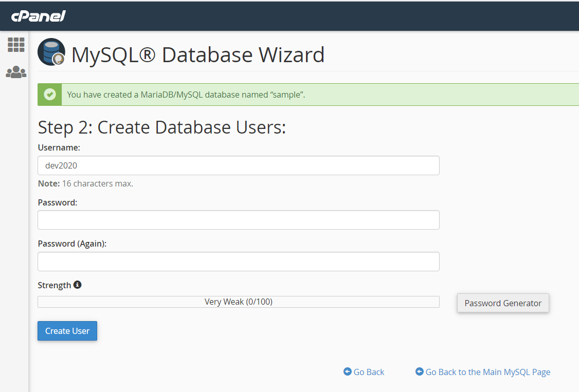The height and width of the screenshot is (392, 579).
Task: Click the Very Weak strength meter bar
Action: (x=239, y=302)
